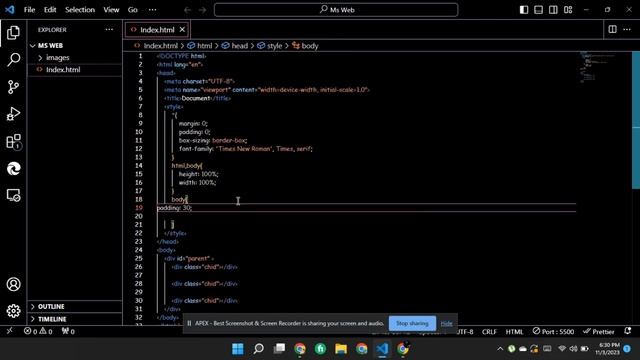Toggle the bottom panel layout icon
This screenshot has width=640, height=360.
538,10
